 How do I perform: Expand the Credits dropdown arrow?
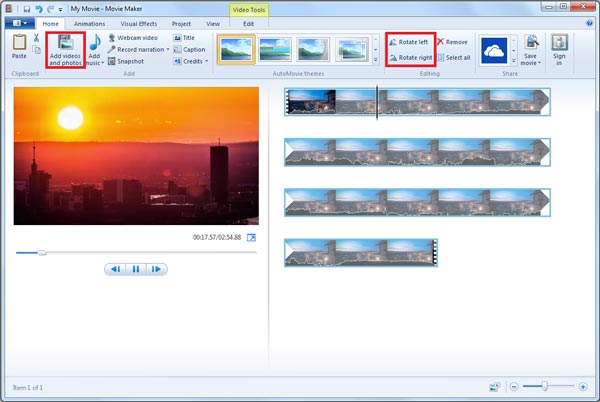pyautogui.click(x=207, y=61)
